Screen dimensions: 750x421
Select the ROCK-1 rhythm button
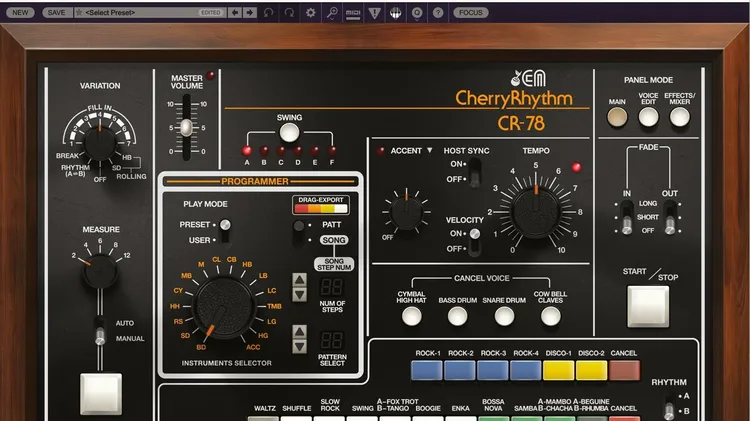[427, 370]
